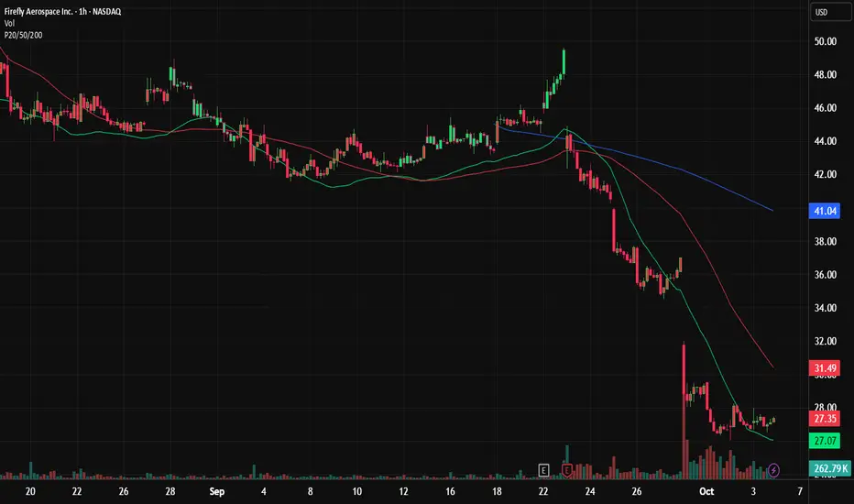The width and height of the screenshot is (854, 504).
Task: Click the 50.00 price axis label
Action: tap(825, 41)
